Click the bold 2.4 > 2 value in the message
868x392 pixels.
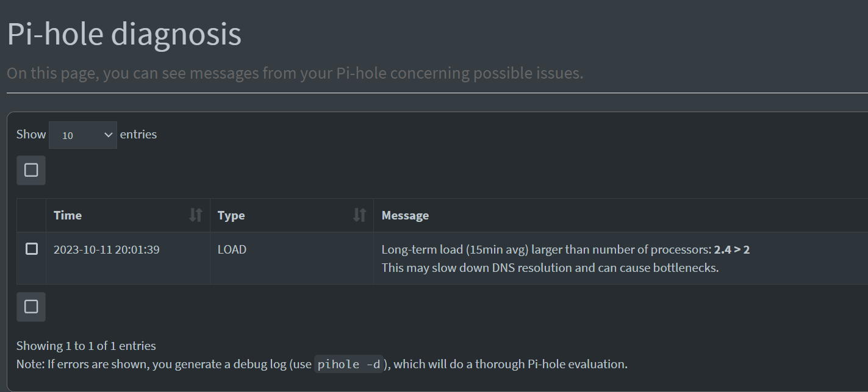pyautogui.click(x=731, y=249)
